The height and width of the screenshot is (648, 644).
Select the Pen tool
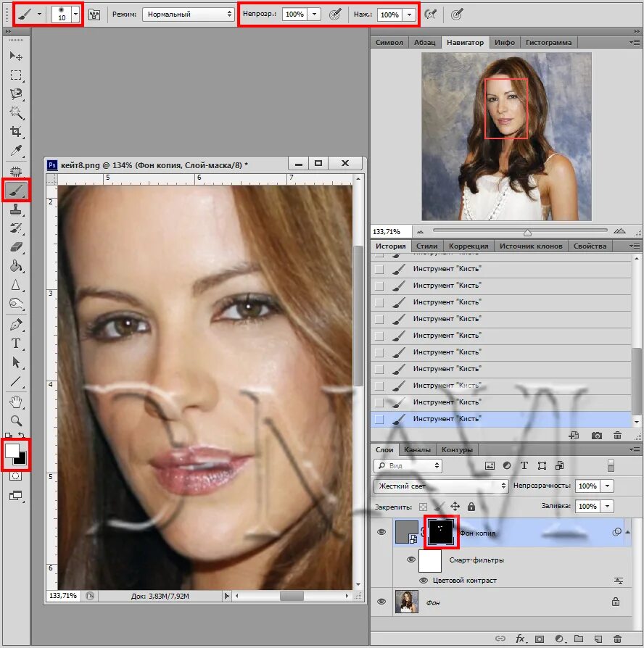pyautogui.click(x=16, y=325)
